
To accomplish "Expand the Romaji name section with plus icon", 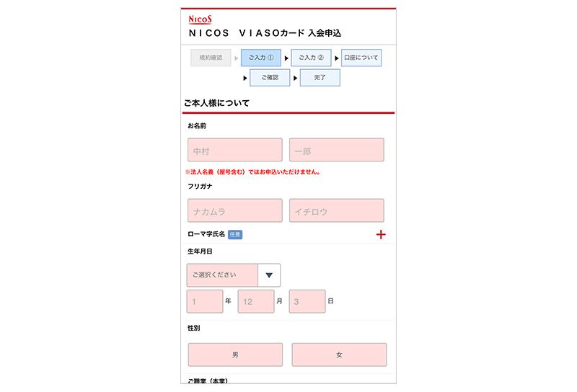I will tap(381, 234).
